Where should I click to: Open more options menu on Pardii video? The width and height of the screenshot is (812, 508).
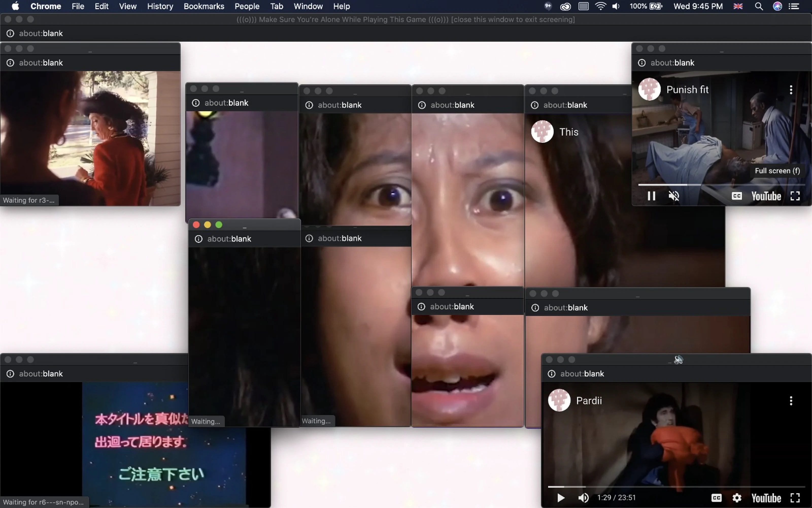[x=791, y=401]
